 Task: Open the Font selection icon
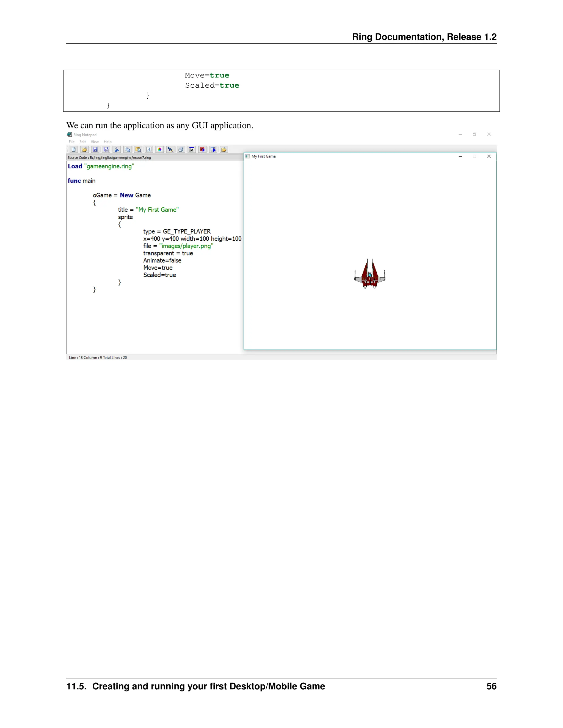pos(149,149)
